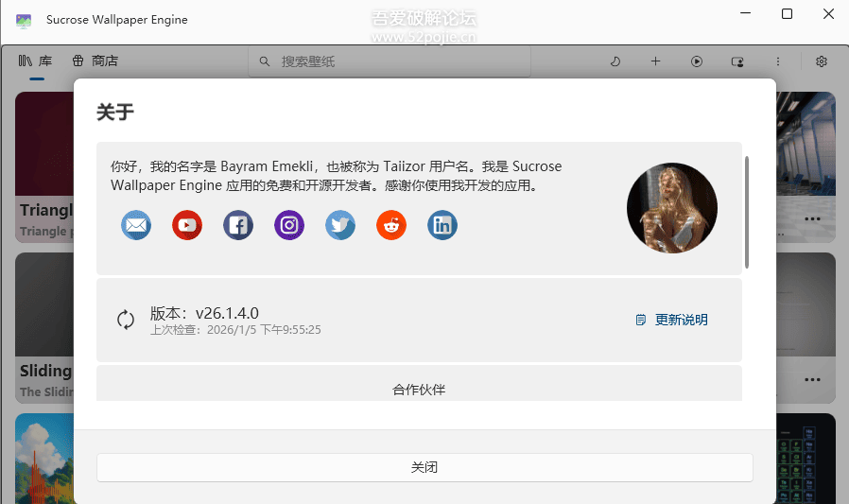
Task: Select the periodic table wallpaper thumbnail
Action: click(806, 459)
